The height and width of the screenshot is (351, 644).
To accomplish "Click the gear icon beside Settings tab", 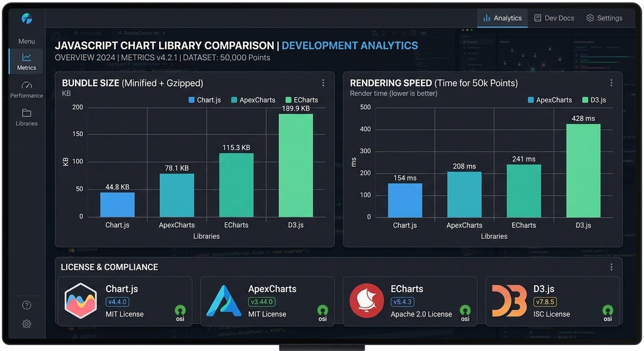I will coord(590,18).
